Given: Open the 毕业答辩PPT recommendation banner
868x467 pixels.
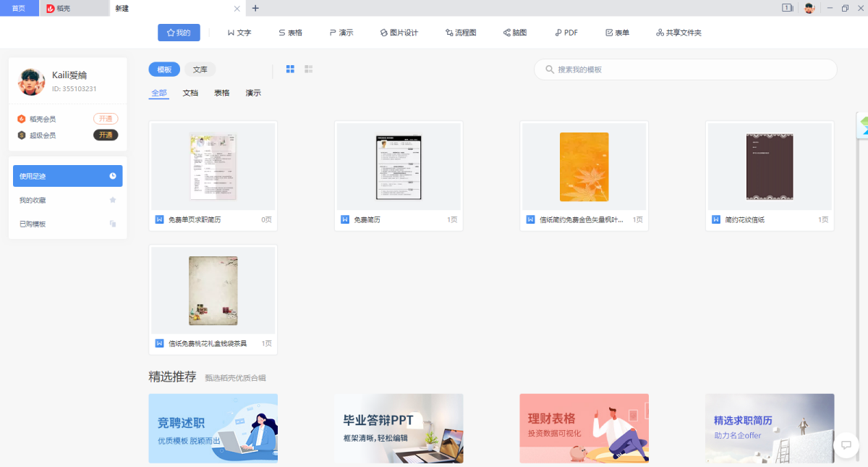Looking at the screenshot, I should point(399,429).
